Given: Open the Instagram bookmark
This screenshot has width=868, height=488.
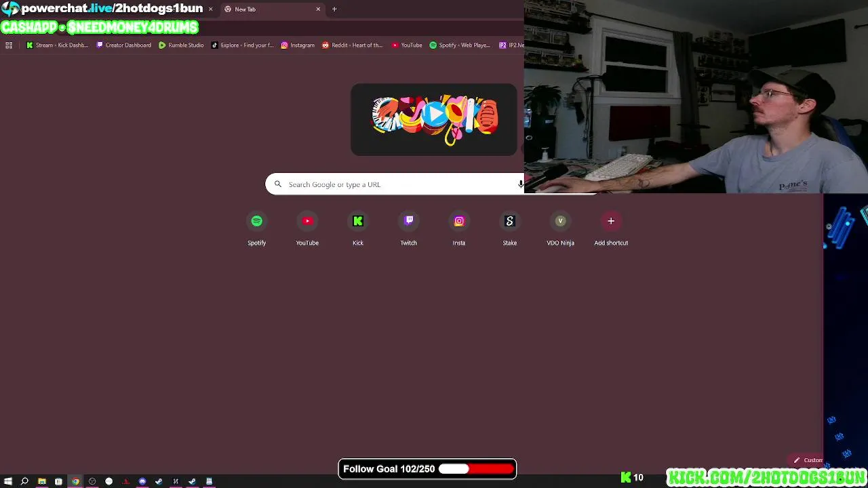Looking at the screenshot, I should 298,45.
